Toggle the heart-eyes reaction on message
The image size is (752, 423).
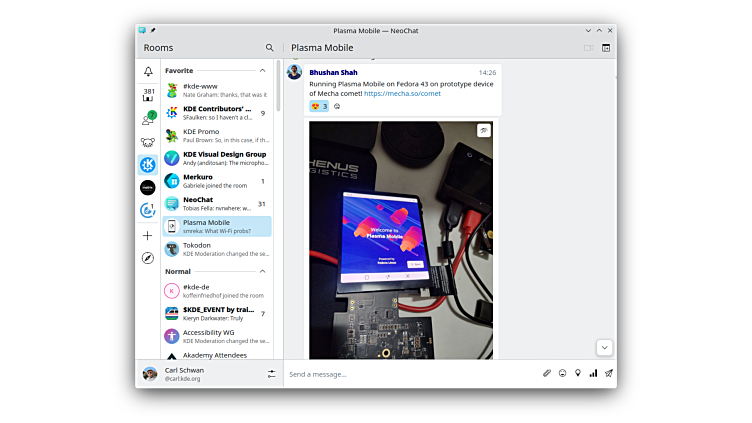(x=319, y=106)
